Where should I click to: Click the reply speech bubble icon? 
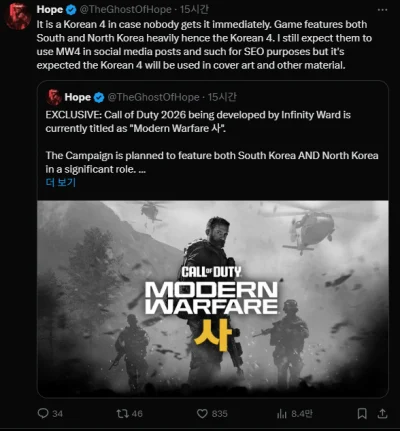coord(43,413)
